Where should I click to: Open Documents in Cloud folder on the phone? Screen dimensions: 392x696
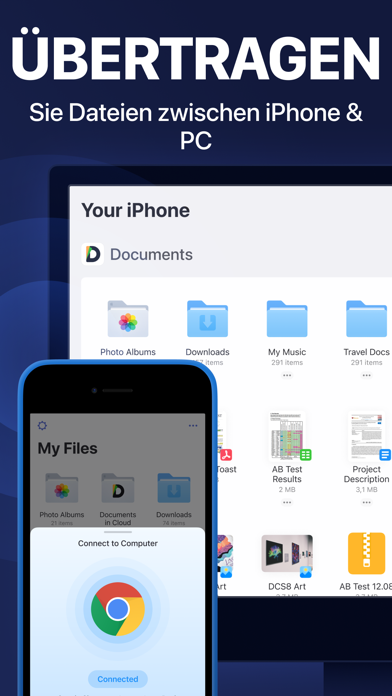[x=118, y=488]
